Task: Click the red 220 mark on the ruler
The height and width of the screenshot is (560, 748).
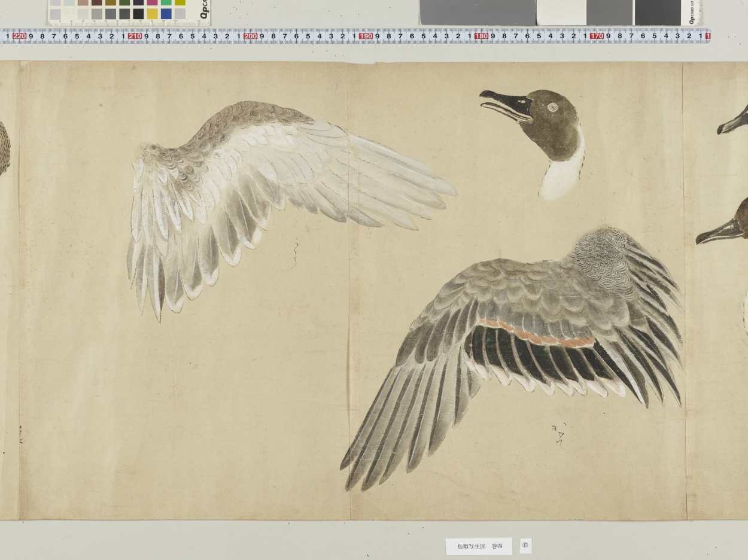Action: click(19, 36)
